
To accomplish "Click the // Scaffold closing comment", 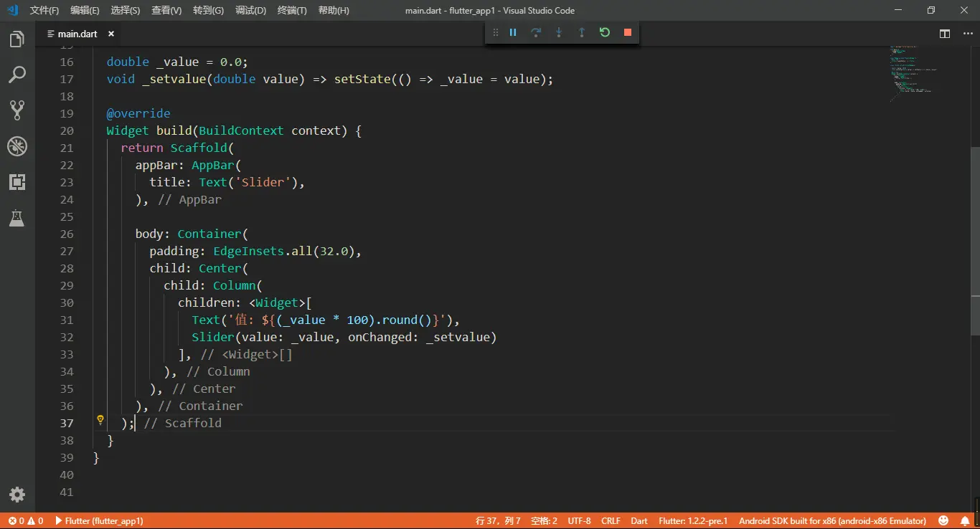I will pos(183,423).
